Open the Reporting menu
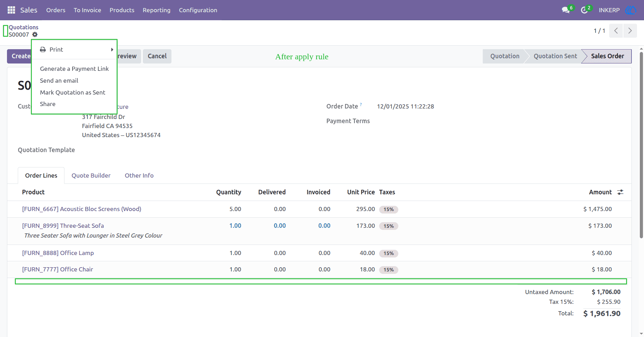 pos(156,10)
